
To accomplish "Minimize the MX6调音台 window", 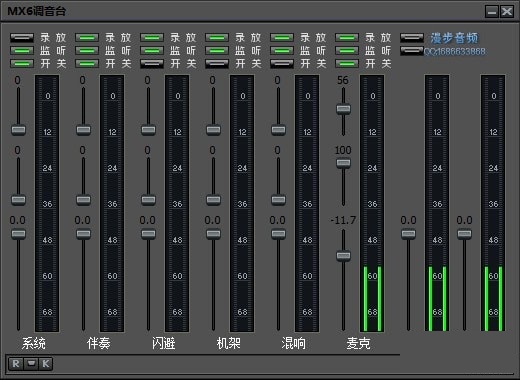I will pyautogui.click(x=492, y=12).
